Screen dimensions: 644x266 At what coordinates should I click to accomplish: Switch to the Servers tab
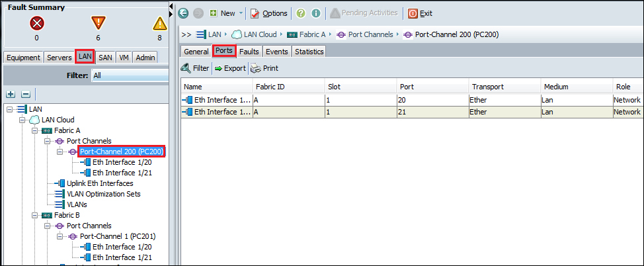click(x=60, y=58)
